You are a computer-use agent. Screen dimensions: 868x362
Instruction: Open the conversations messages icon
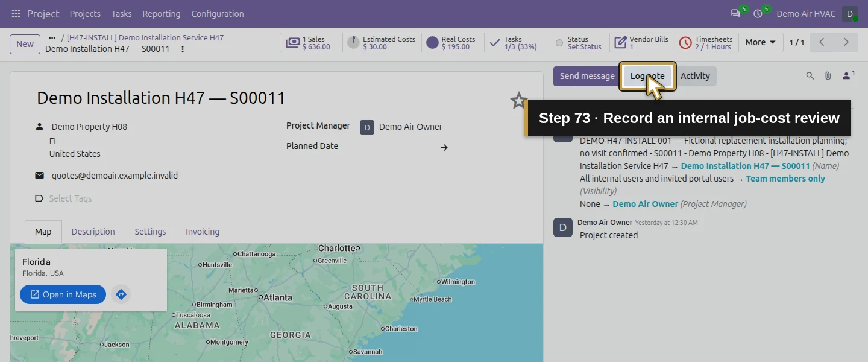coord(735,13)
